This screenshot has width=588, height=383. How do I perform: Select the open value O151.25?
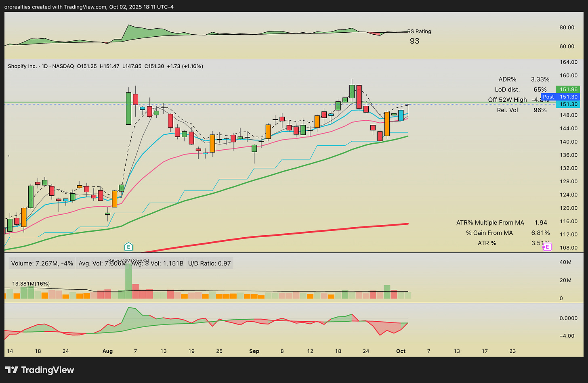click(87, 66)
